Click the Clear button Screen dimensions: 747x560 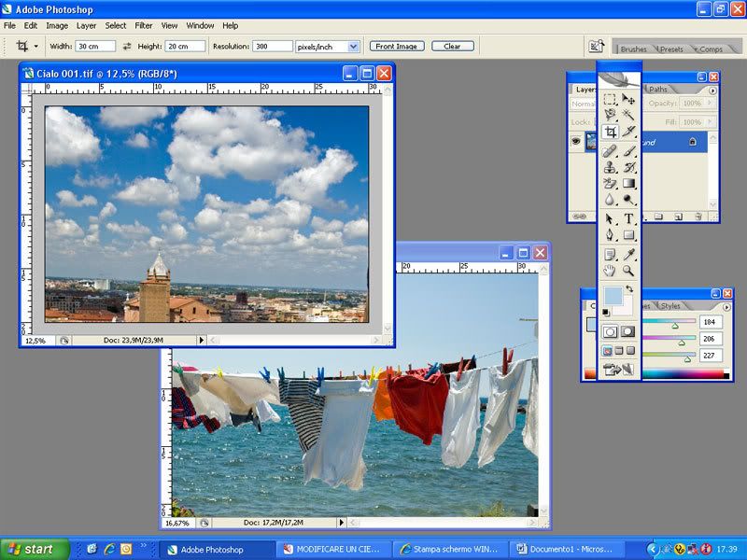[x=452, y=46]
